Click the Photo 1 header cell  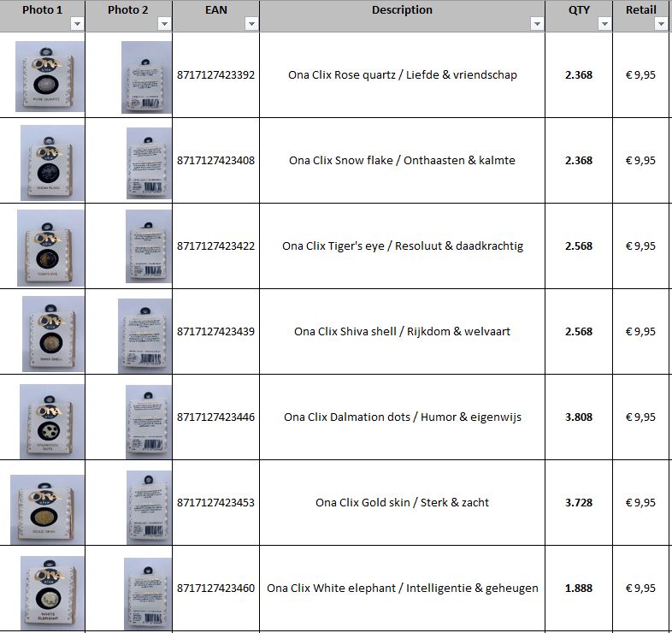[x=43, y=16]
